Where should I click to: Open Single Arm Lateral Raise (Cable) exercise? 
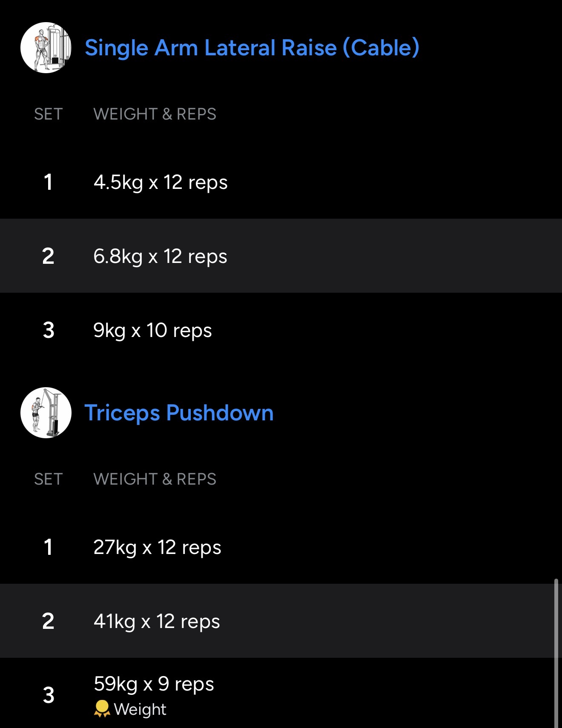point(252,48)
